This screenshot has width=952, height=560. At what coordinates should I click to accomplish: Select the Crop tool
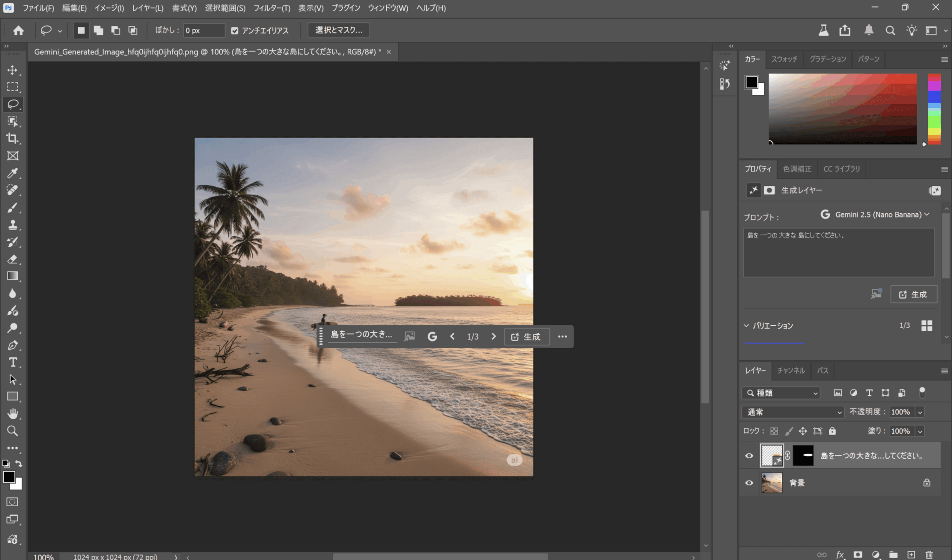(13, 138)
